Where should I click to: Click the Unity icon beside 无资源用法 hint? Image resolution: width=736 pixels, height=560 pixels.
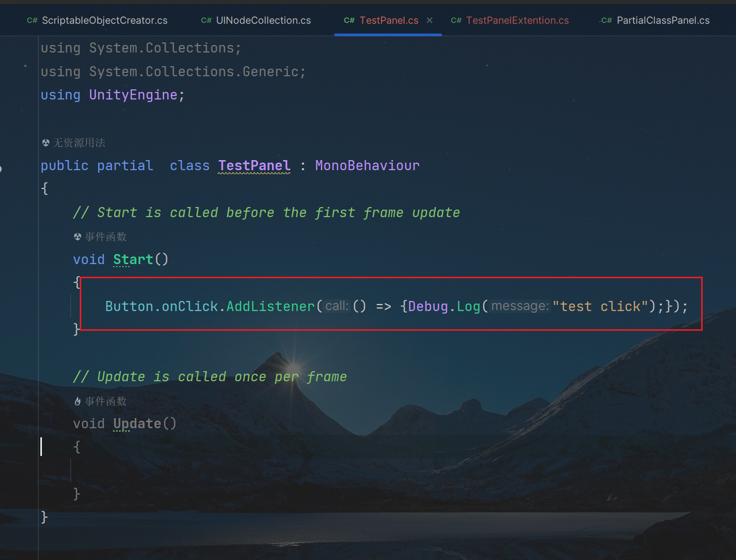point(45,143)
